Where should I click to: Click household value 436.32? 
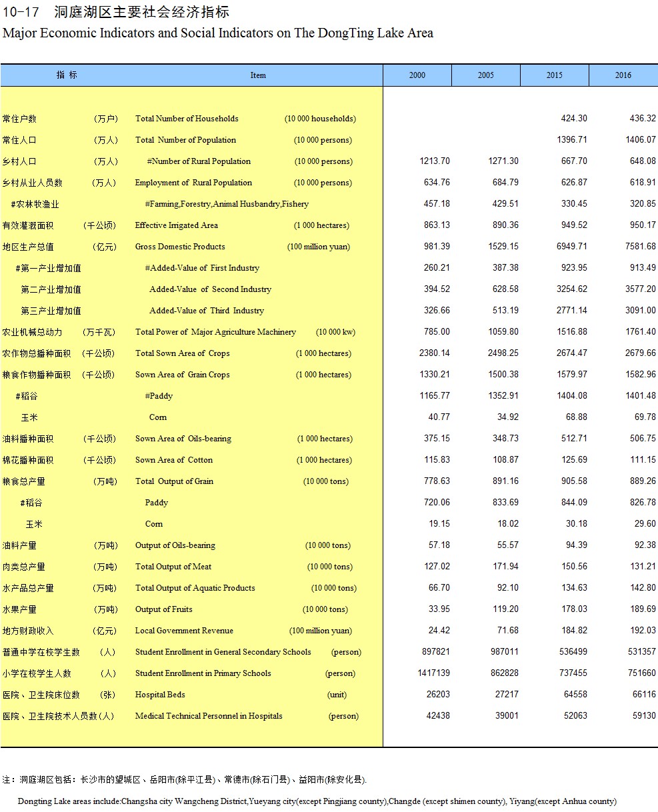click(643, 119)
